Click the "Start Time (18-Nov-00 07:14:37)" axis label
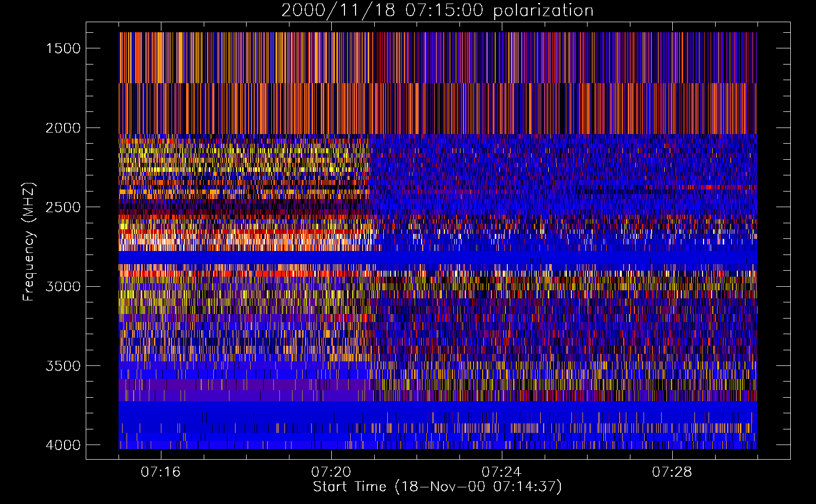This screenshot has height=504, width=816. pyautogui.click(x=437, y=487)
